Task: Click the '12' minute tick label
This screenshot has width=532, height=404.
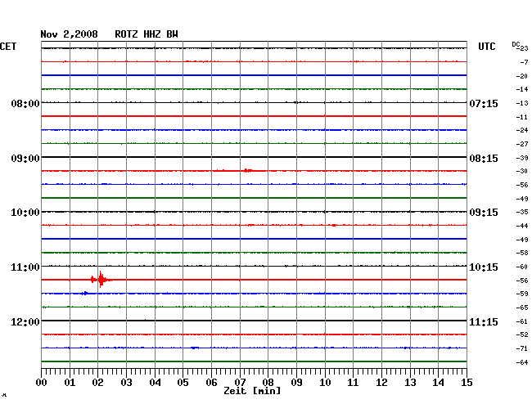Action: point(381,383)
